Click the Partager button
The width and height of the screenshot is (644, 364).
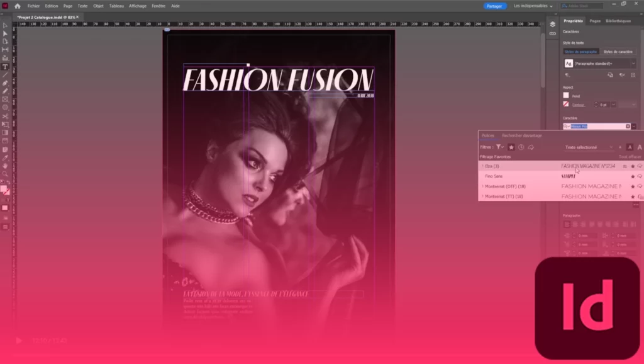coord(494,6)
